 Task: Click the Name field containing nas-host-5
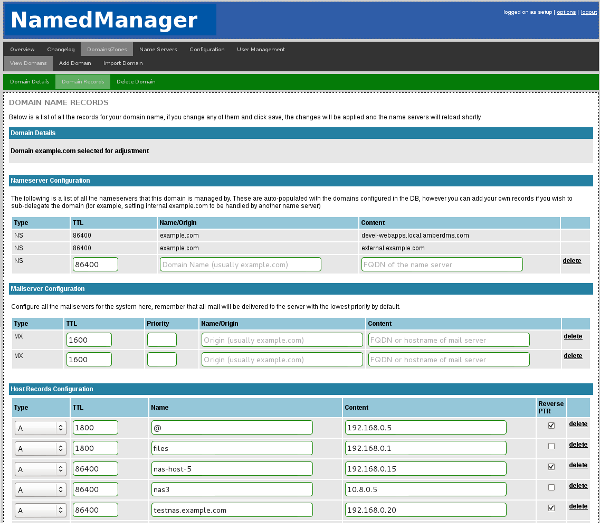(x=232, y=469)
